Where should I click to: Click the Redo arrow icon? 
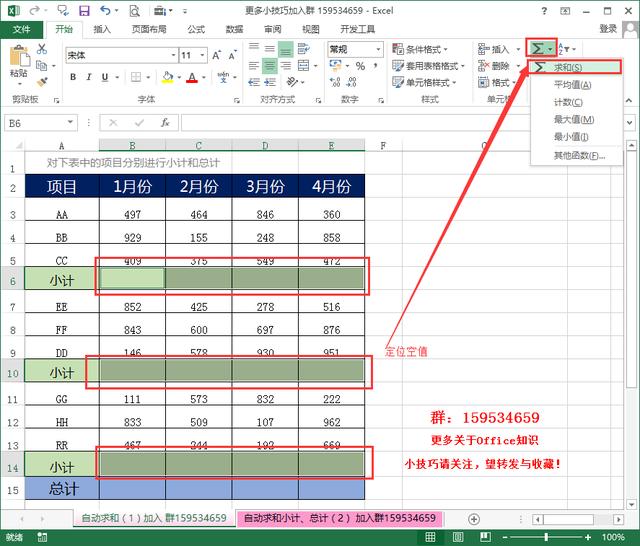[x=36, y=11]
